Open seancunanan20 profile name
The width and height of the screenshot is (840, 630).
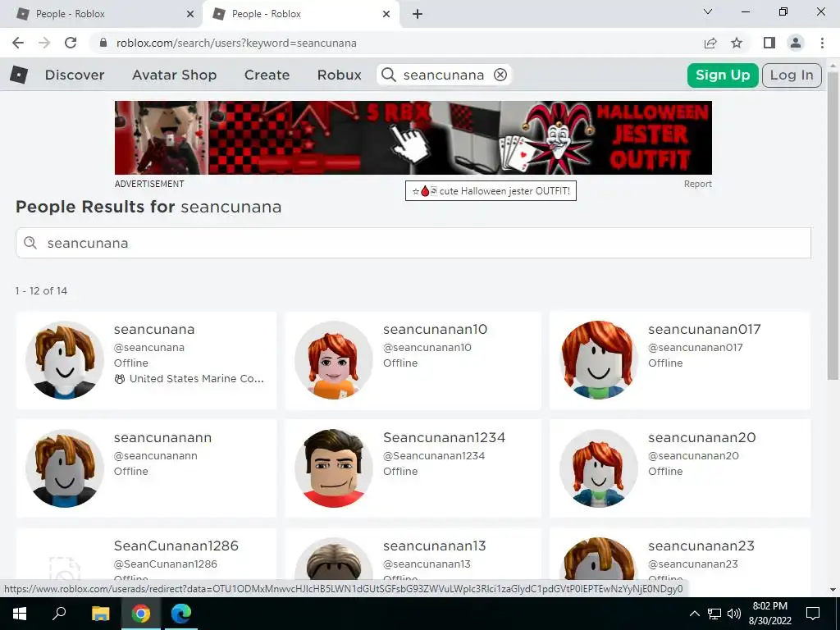click(x=702, y=438)
